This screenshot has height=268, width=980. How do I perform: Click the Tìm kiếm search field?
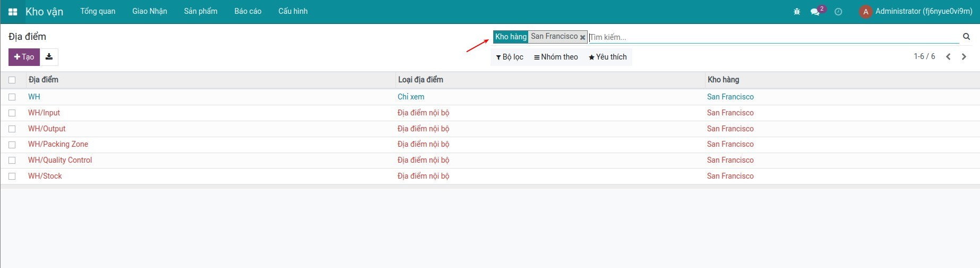(x=770, y=37)
